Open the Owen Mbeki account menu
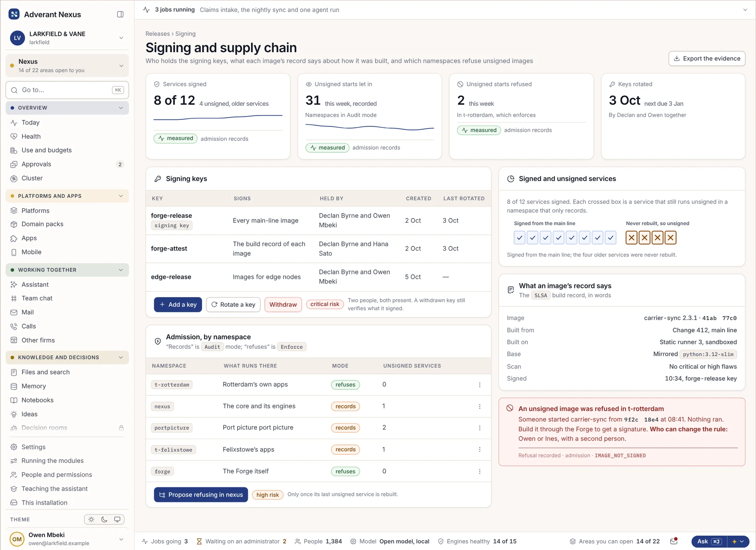 (67, 539)
